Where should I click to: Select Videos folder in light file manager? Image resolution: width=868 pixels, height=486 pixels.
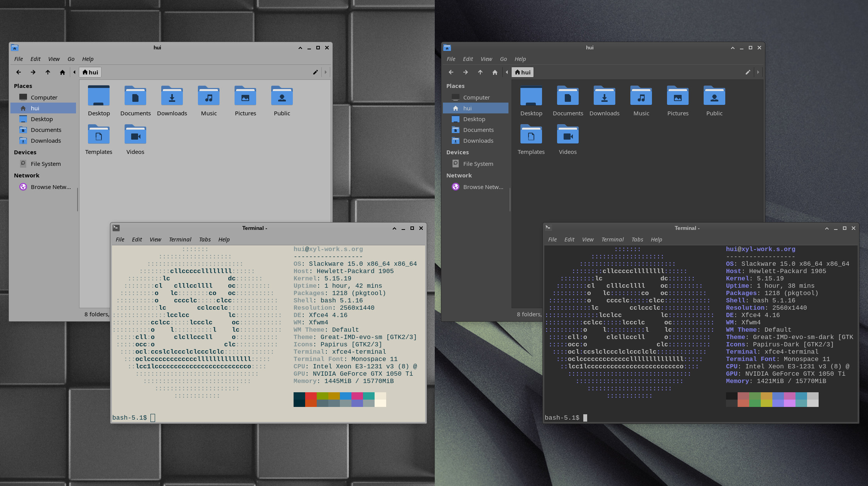tap(135, 139)
